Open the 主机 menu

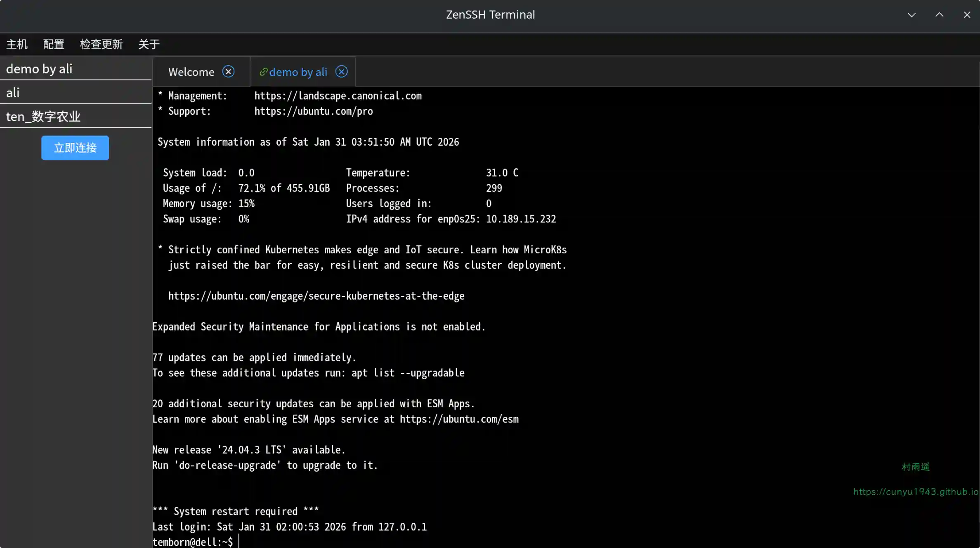17,44
